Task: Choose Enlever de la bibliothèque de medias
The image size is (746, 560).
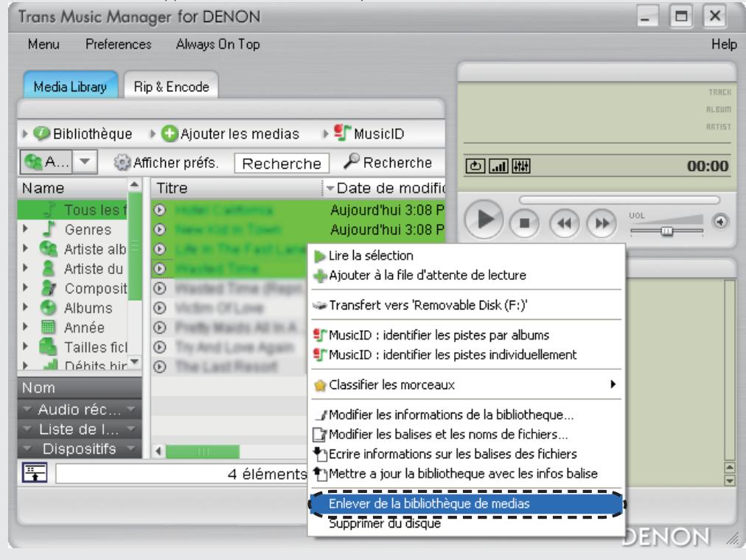Action: [x=467, y=503]
